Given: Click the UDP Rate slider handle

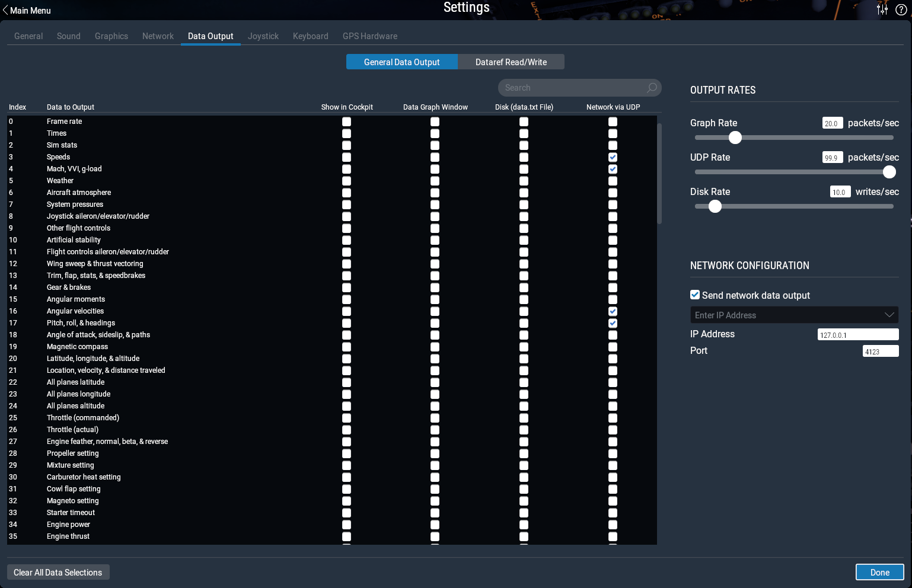Looking at the screenshot, I should pos(889,172).
